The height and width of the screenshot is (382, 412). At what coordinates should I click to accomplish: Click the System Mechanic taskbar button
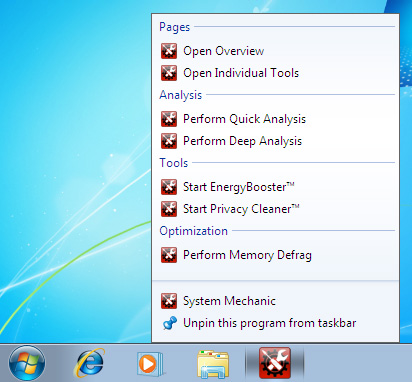pyautogui.click(x=275, y=363)
